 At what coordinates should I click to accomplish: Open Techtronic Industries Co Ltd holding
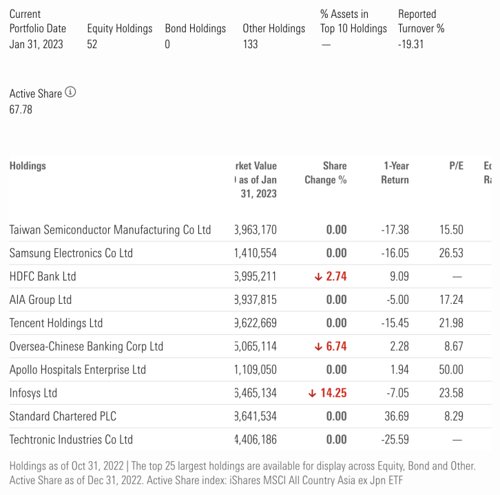point(71,440)
